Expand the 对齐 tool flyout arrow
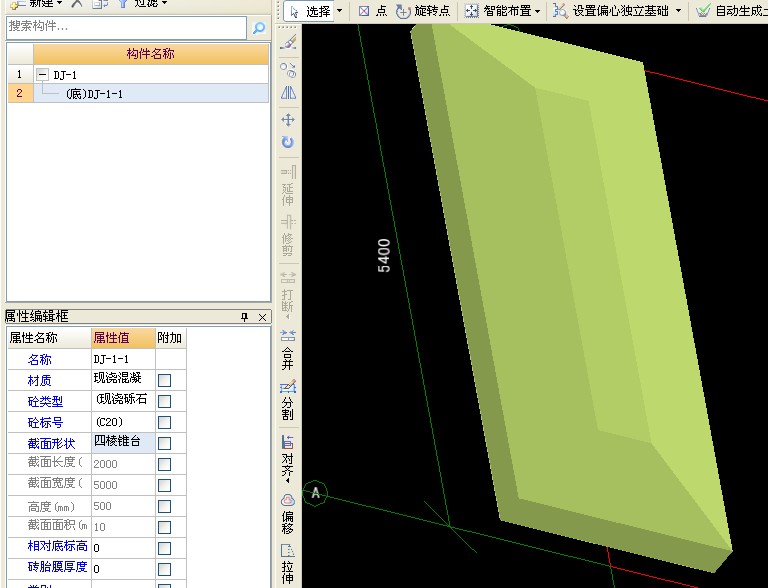This screenshot has width=768, height=588. click(x=288, y=481)
